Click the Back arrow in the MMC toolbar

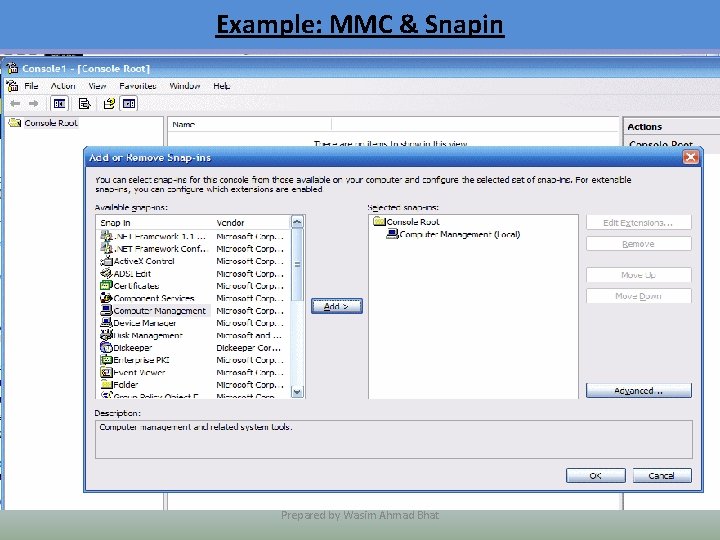(15, 104)
